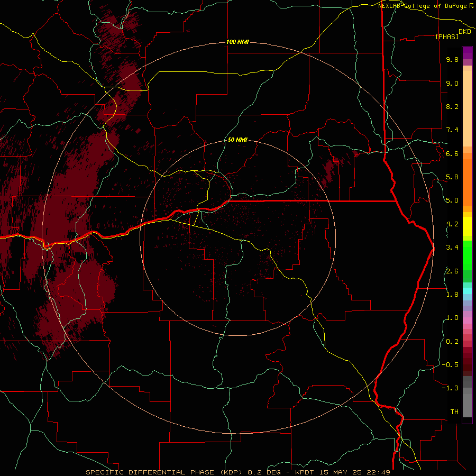The width and height of the screenshot is (476, 476).
Task: Click the cyan swatch in the color legend
Action: (467, 291)
